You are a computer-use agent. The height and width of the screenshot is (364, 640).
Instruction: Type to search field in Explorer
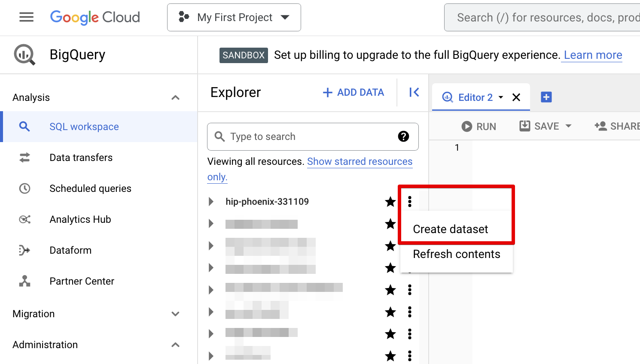[x=313, y=136]
